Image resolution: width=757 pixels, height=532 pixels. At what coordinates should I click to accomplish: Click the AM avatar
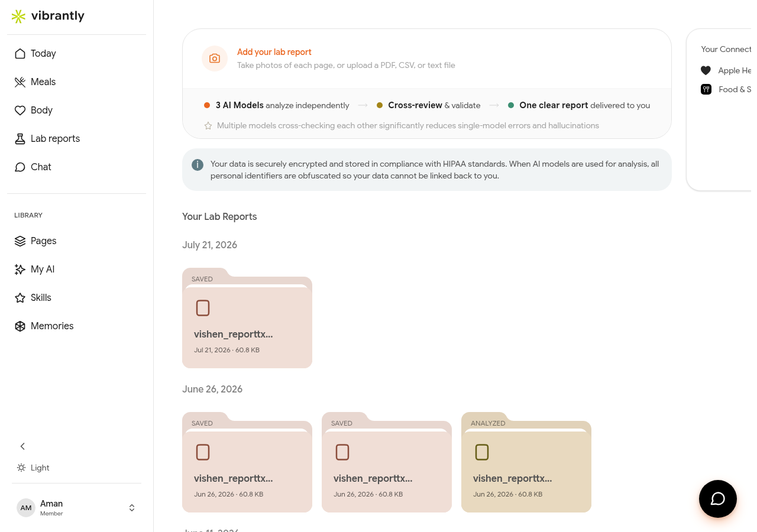point(26,508)
